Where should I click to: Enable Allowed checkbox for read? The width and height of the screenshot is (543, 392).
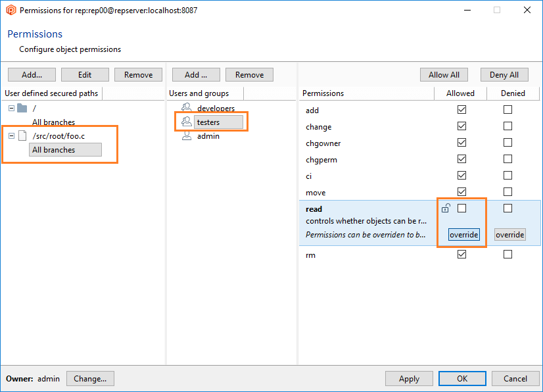461,208
